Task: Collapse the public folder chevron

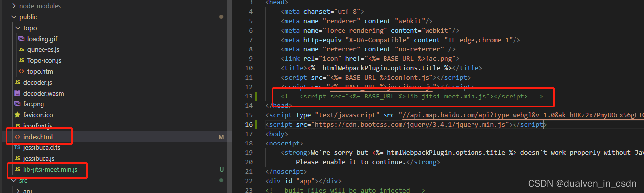Action: (13, 17)
